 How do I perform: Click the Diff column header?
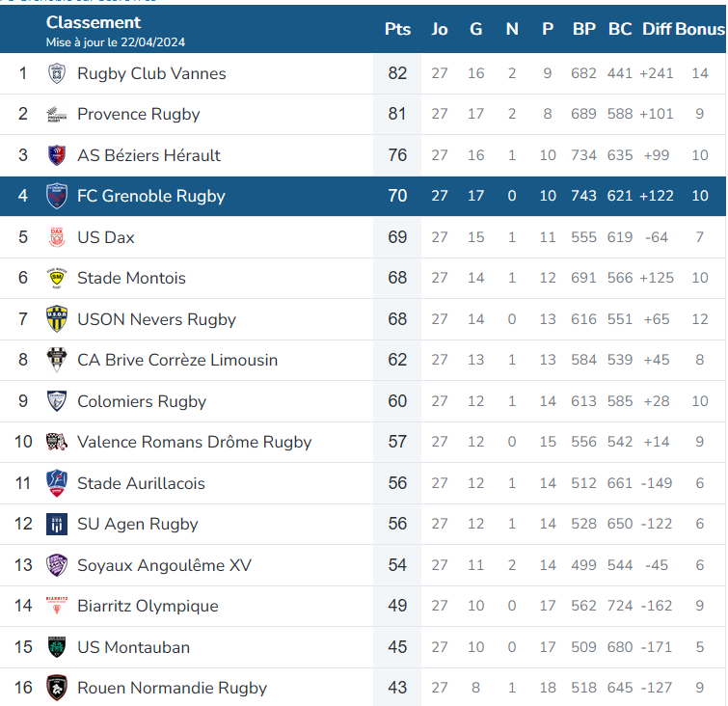(x=657, y=29)
